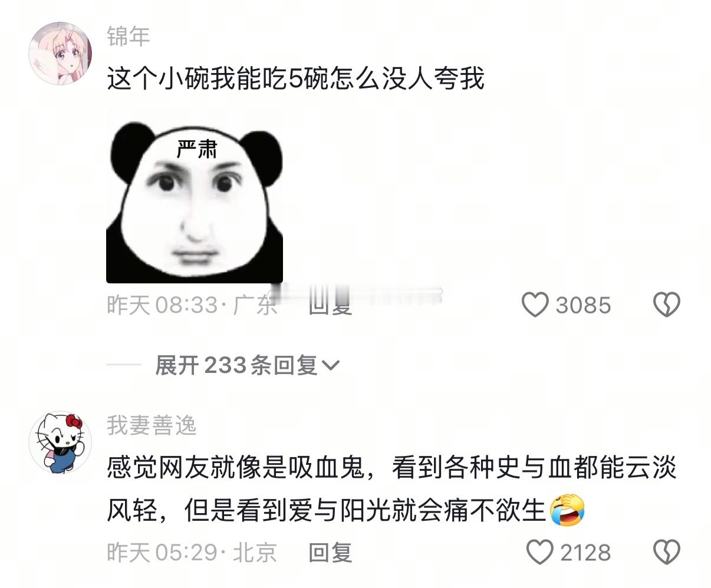Expand the 233 replies thread

pos(247,365)
